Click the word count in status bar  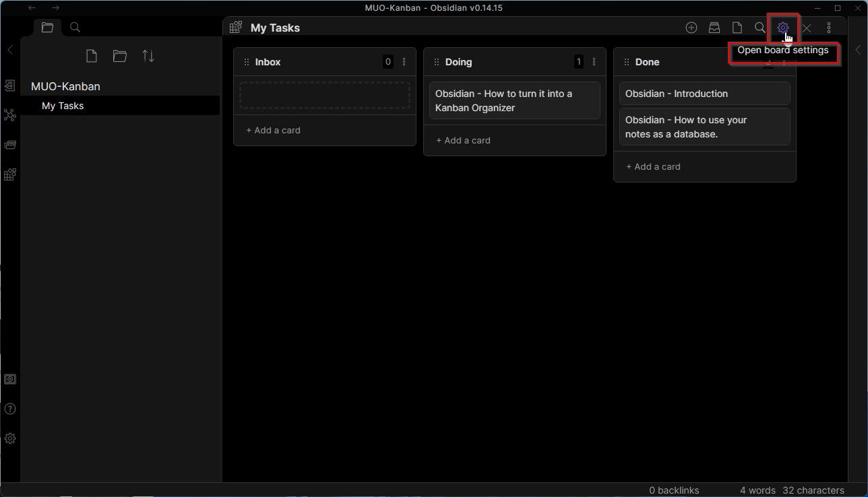pos(757,490)
